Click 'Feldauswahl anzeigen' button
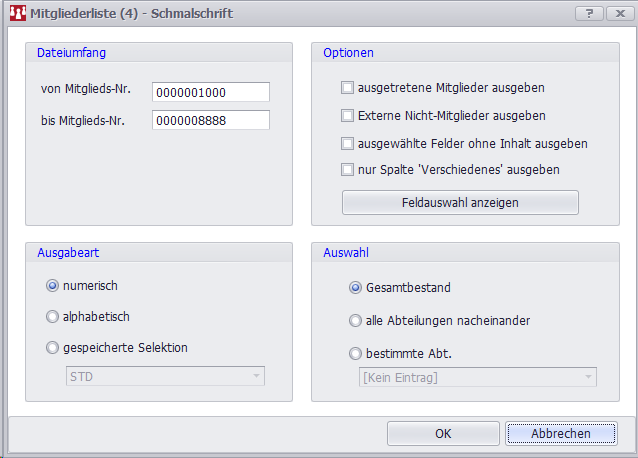638x458 pixels. [460, 202]
